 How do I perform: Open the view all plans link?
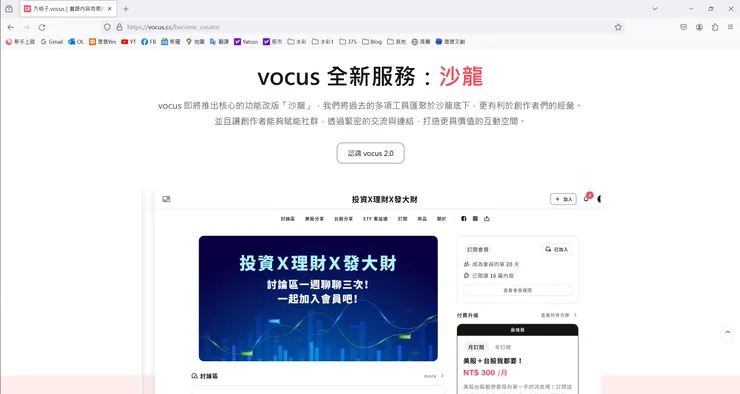click(x=559, y=315)
